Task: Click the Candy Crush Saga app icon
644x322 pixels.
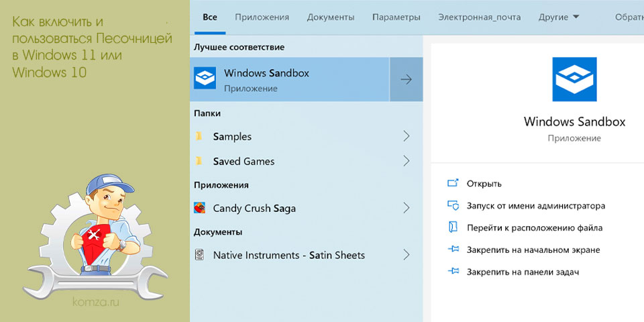Action: coord(200,208)
